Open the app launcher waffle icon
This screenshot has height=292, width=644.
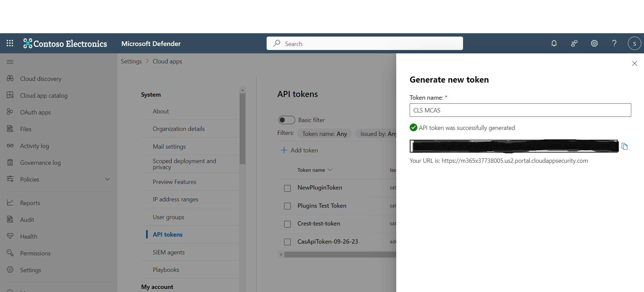10,43
